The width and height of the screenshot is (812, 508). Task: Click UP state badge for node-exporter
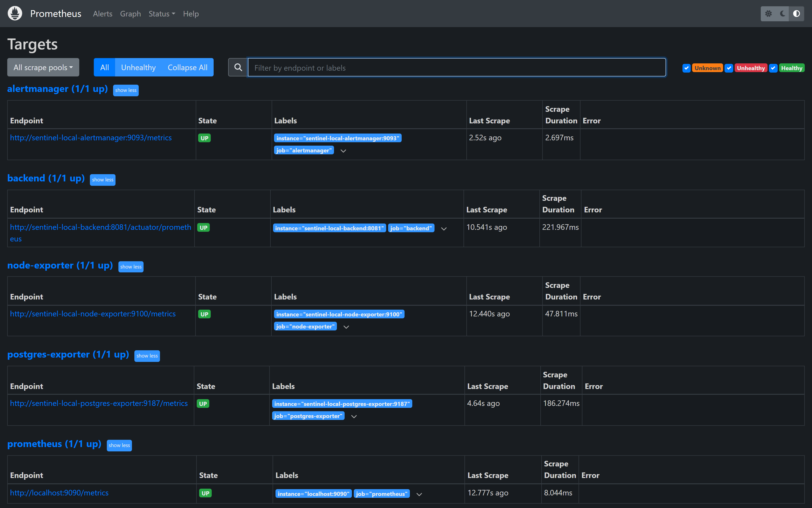[204, 314]
